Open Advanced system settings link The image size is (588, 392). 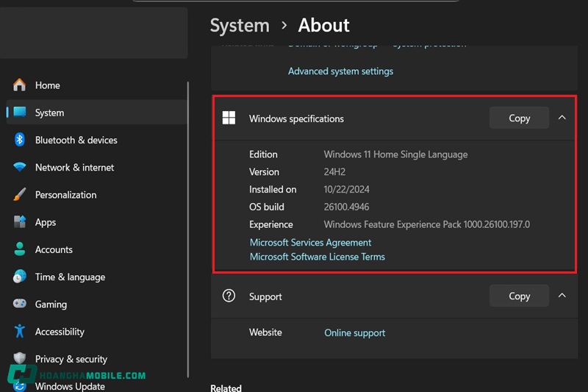pyautogui.click(x=340, y=71)
